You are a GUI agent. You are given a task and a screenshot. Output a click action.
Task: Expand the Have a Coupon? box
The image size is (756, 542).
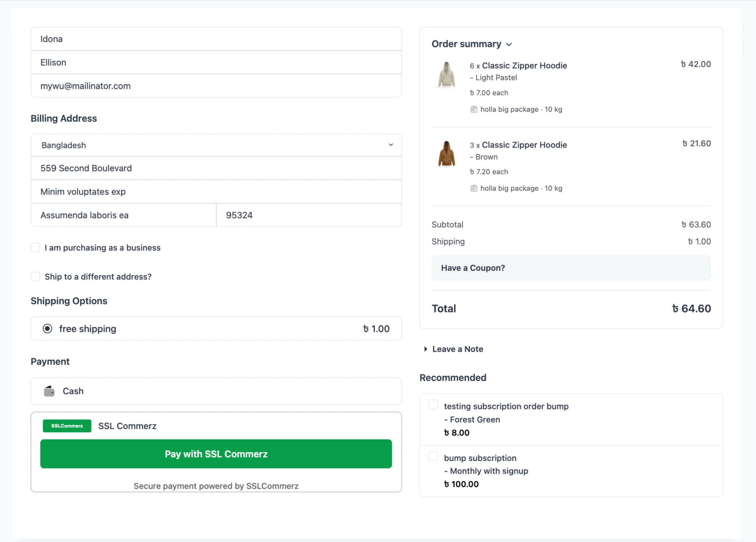tap(571, 268)
